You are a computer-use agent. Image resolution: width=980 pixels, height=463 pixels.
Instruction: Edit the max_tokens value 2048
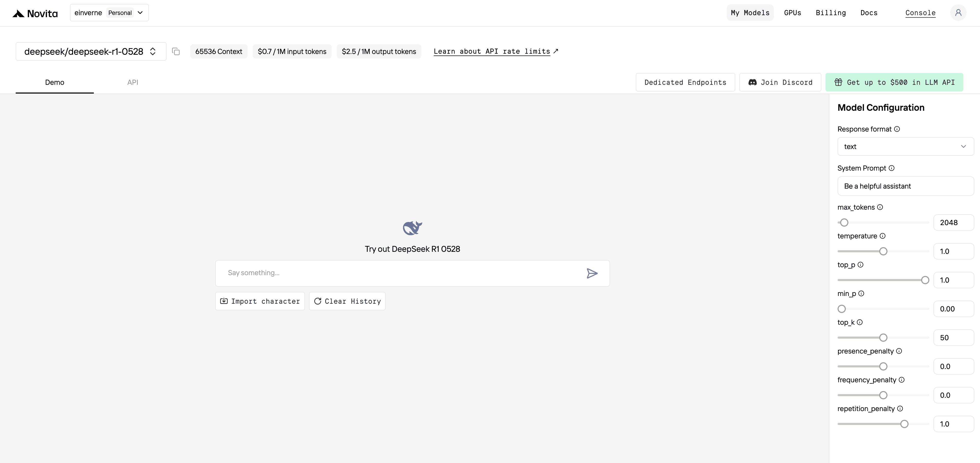953,223
